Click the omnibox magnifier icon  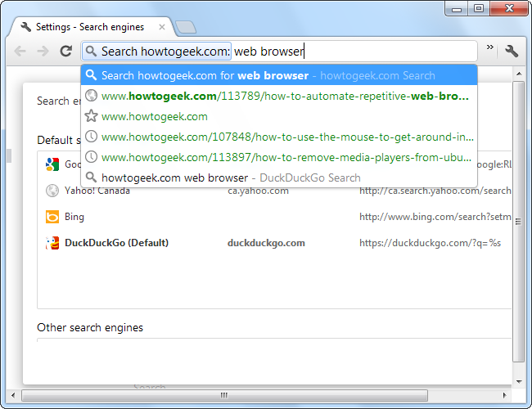(x=91, y=52)
